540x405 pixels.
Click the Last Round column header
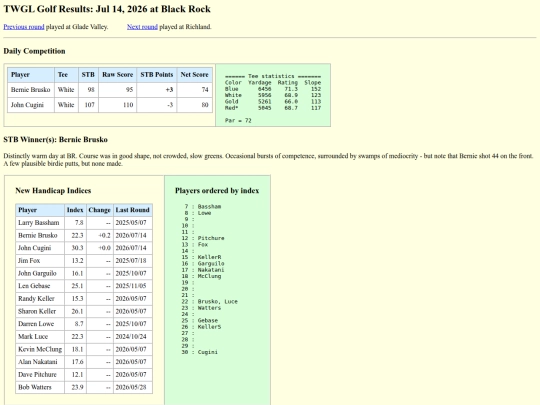pos(133,210)
